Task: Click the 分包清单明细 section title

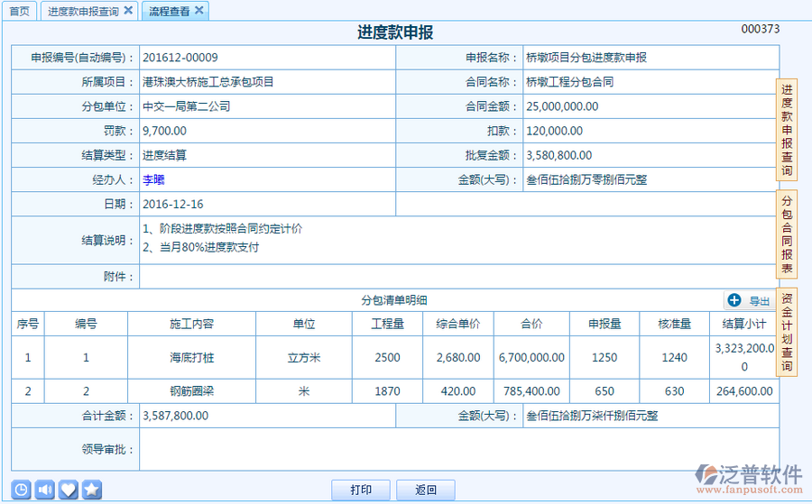Action: click(x=394, y=300)
